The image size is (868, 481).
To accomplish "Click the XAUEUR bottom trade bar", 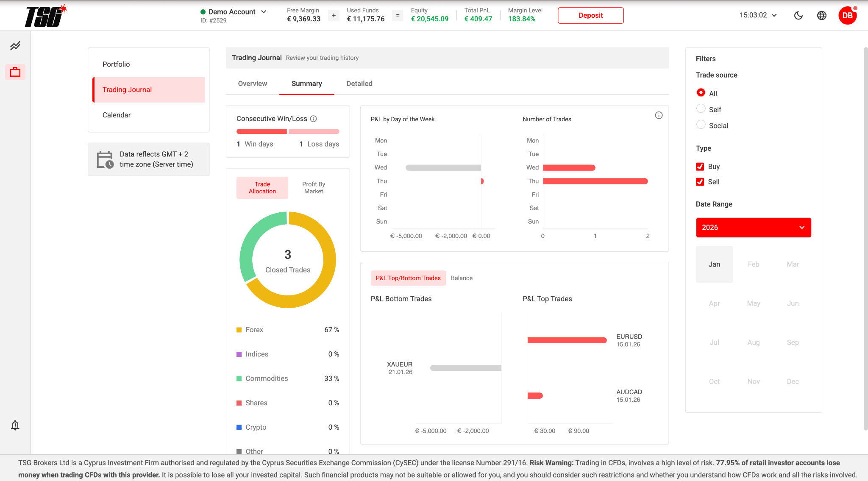I will point(466,368).
